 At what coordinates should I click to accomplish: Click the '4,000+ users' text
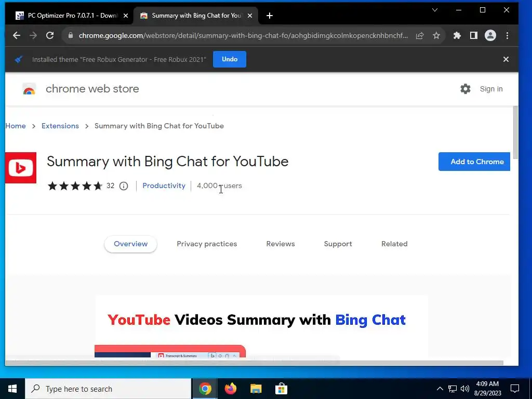[x=219, y=185]
